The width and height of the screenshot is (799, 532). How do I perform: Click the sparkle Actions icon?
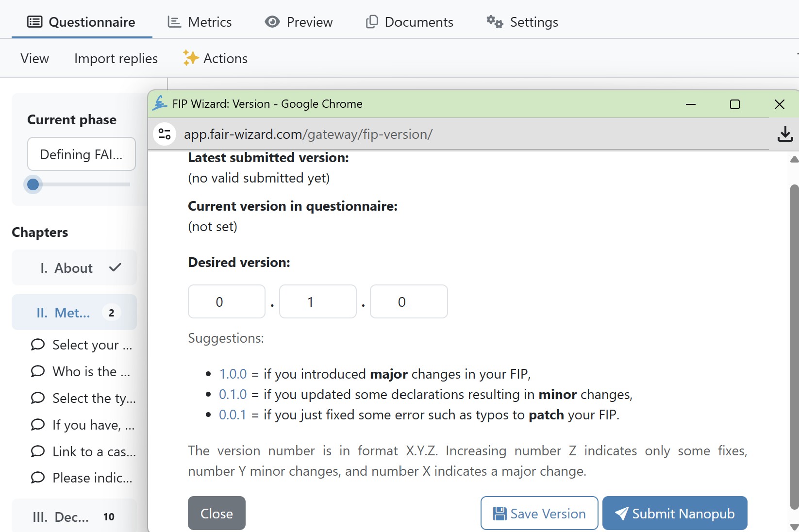[x=190, y=58]
